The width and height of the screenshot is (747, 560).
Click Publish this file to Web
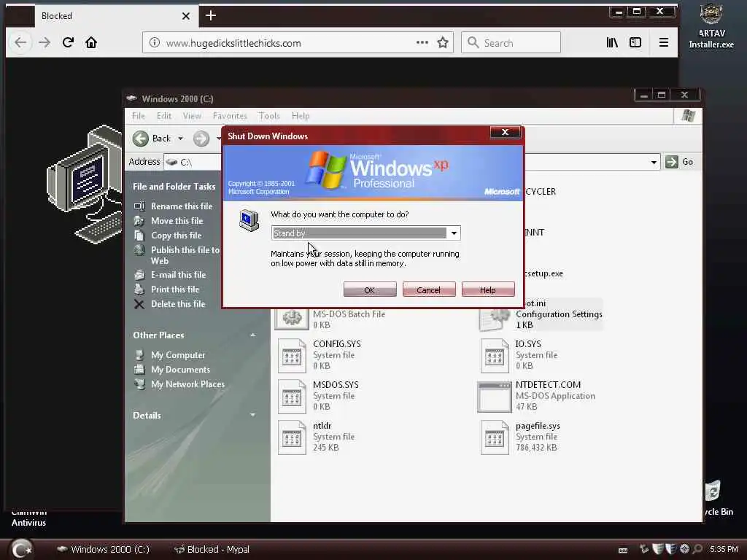coord(185,255)
